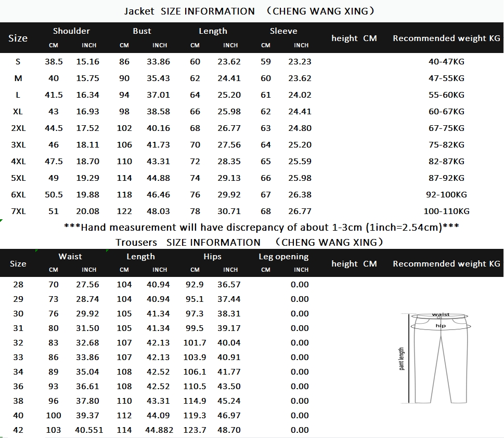The image size is (504, 438).
Task: Click the trousers diagram illustration
Action: [x=435, y=358]
